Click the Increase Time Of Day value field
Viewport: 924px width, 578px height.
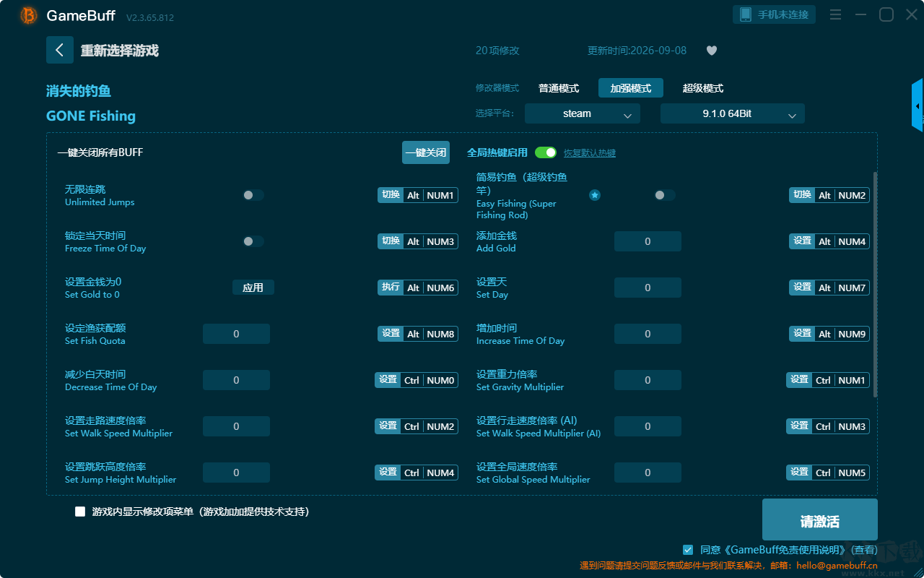(648, 334)
